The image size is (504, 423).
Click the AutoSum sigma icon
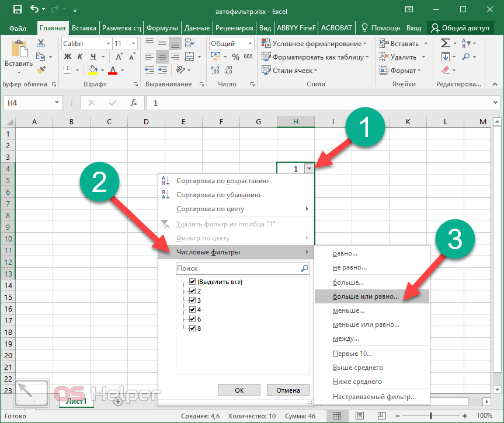[446, 43]
